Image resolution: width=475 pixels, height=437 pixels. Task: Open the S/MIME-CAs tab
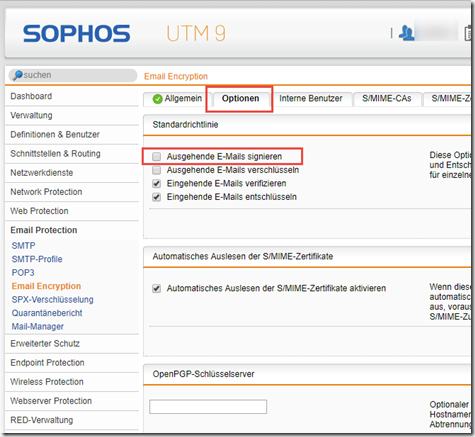[x=387, y=99]
